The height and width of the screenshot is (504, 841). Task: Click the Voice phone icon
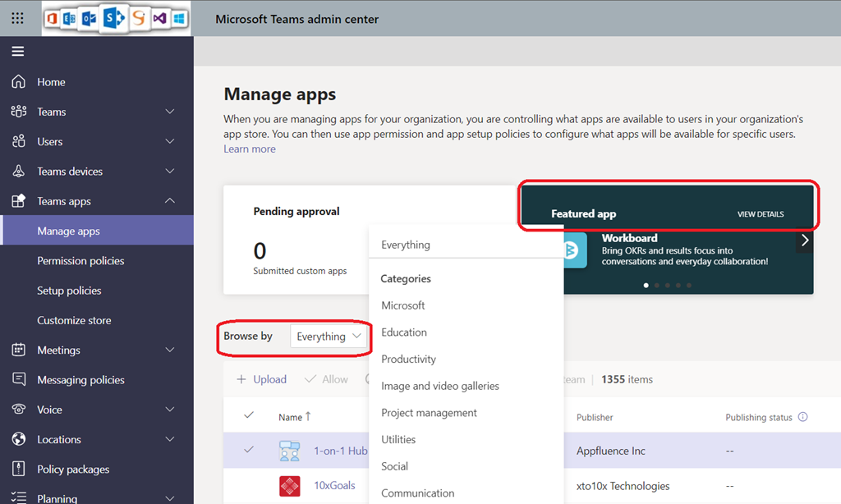tap(18, 410)
